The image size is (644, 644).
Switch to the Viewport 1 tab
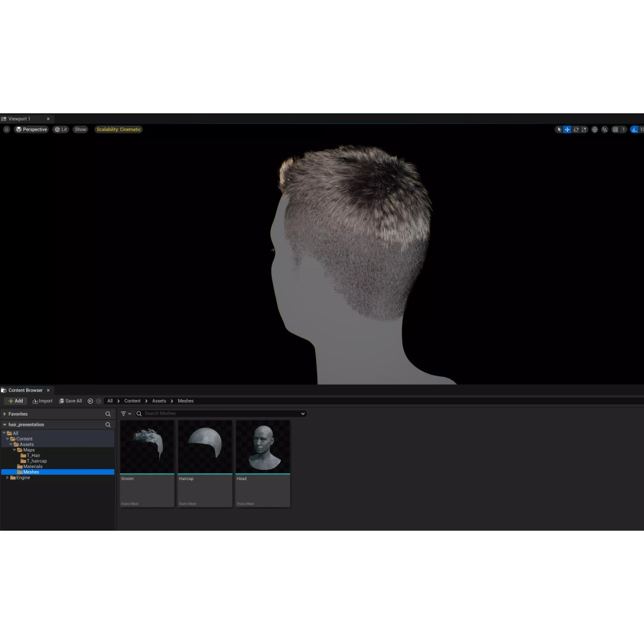click(20, 119)
